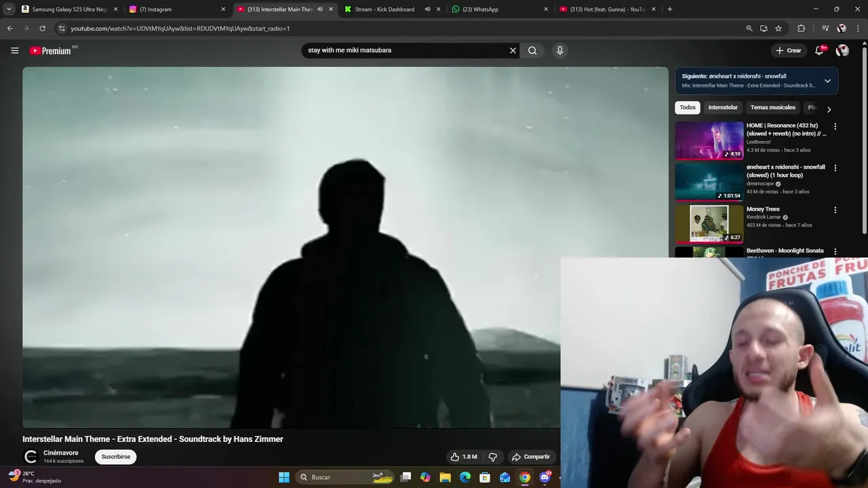Screen dimensions: 868x488
Task: Open Chrome tab search dropdown
Action: click(x=9, y=9)
